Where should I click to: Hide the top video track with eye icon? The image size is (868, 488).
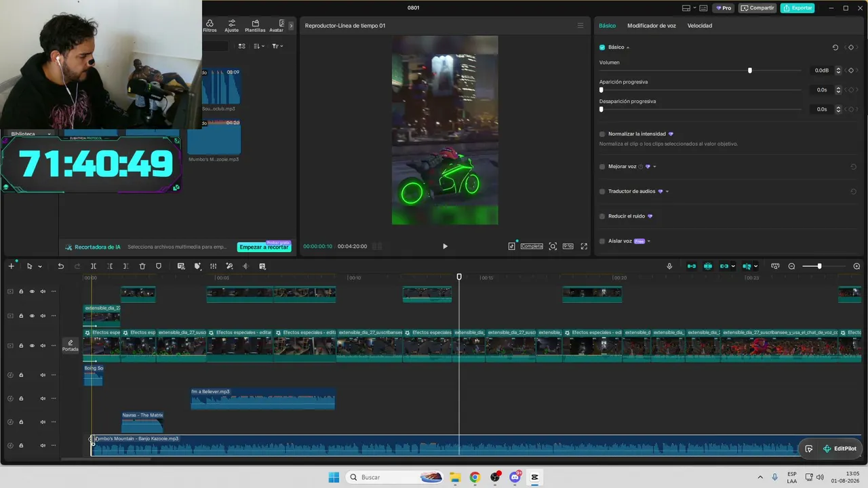[x=32, y=291]
